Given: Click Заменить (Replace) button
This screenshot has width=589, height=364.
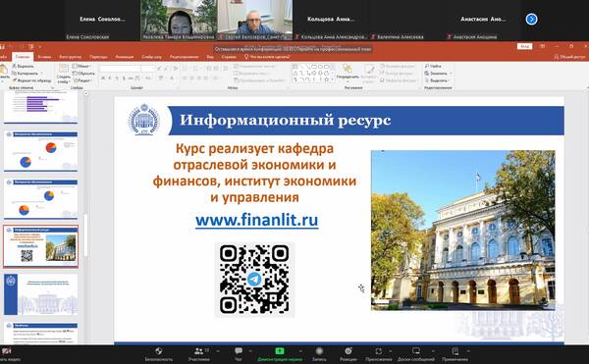Looking at the screenshot, I should [438, 74].
